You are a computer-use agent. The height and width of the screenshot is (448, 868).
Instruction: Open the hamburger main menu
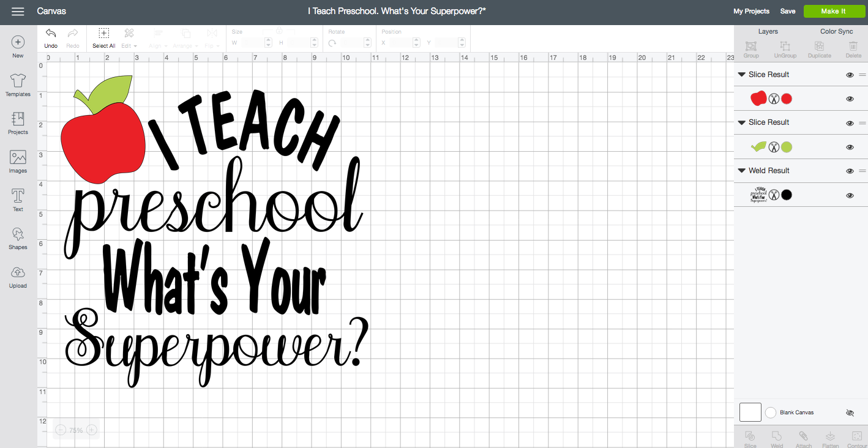click(18, 12)
